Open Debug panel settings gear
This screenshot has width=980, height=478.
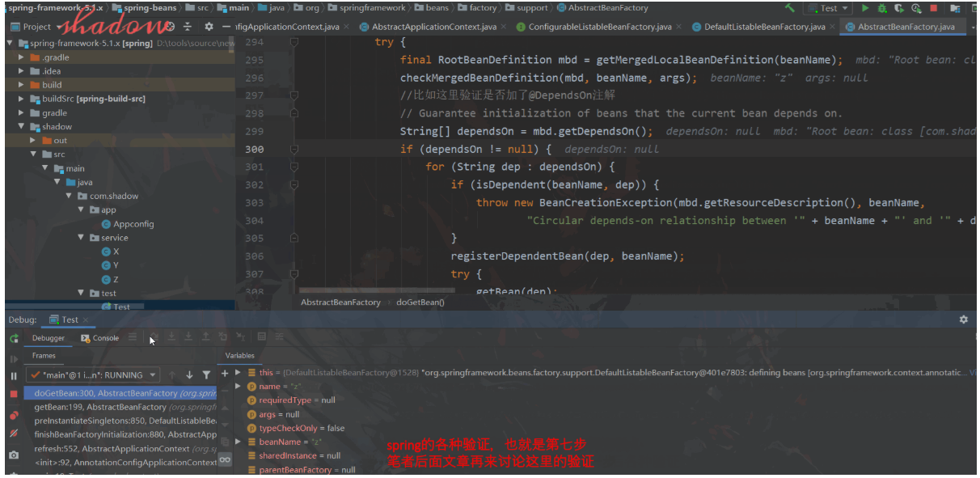pyautogui.click(x=963, y=319)
